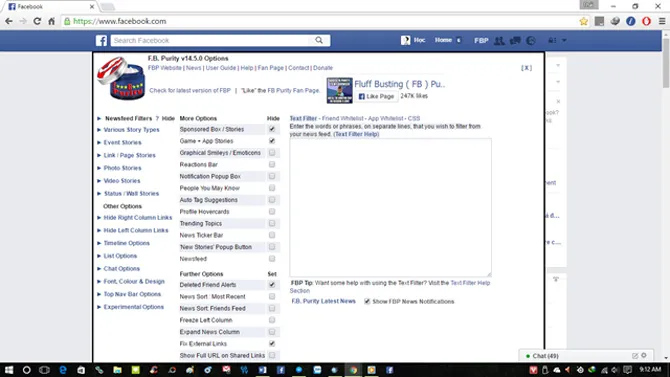Open the Windows action center icon
The height and width of the screenshot is (377, 670).
(x=628, y=370)
